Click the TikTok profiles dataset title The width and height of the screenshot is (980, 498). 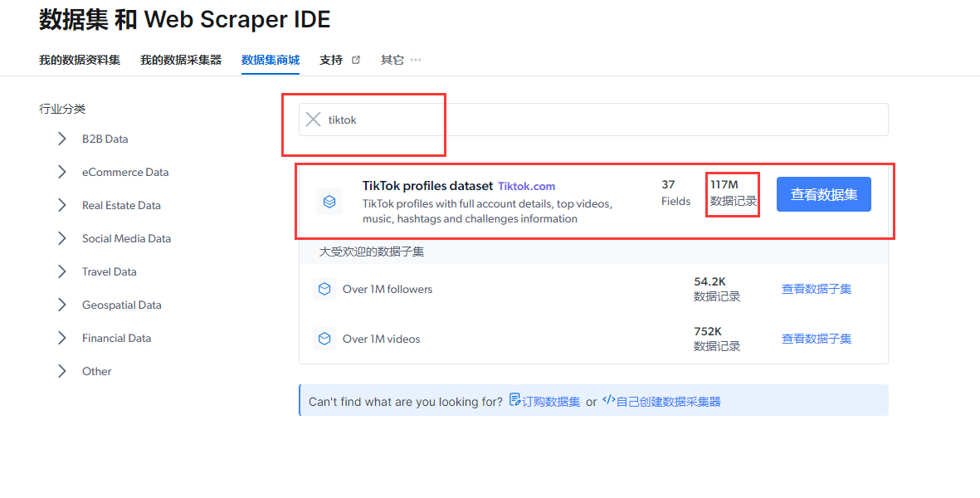pos(427,186)
